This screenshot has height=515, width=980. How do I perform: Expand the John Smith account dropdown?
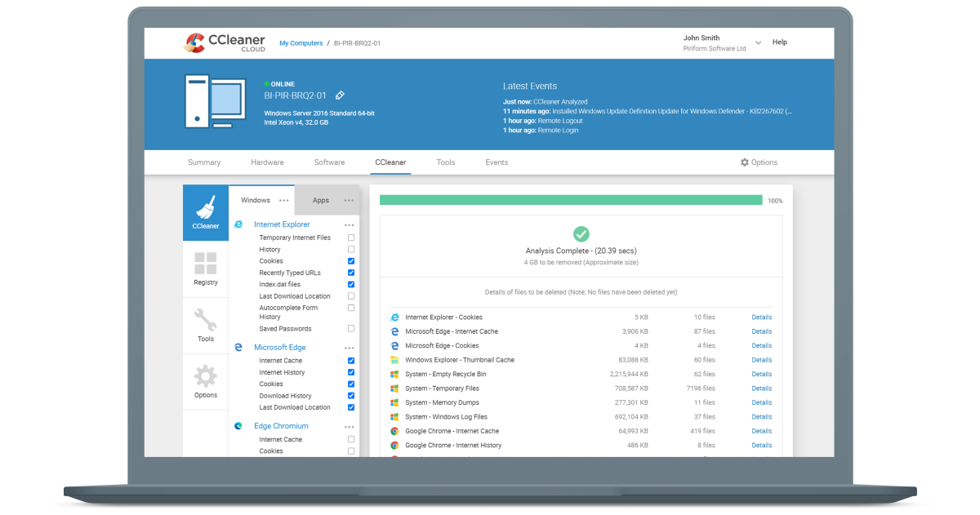coord(758,42)
